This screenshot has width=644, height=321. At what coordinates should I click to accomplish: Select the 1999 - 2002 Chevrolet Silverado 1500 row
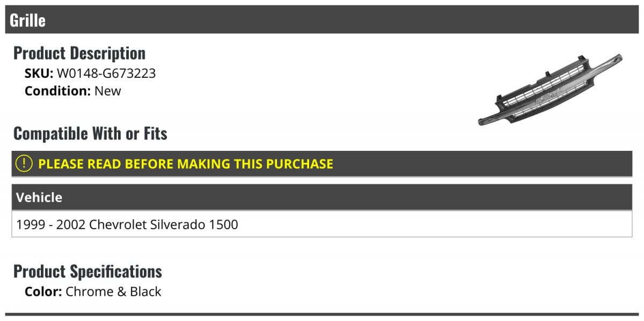[322, 224]
